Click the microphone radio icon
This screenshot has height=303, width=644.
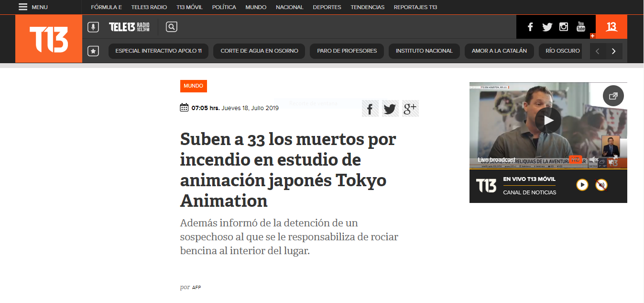[x=93, y=27]
